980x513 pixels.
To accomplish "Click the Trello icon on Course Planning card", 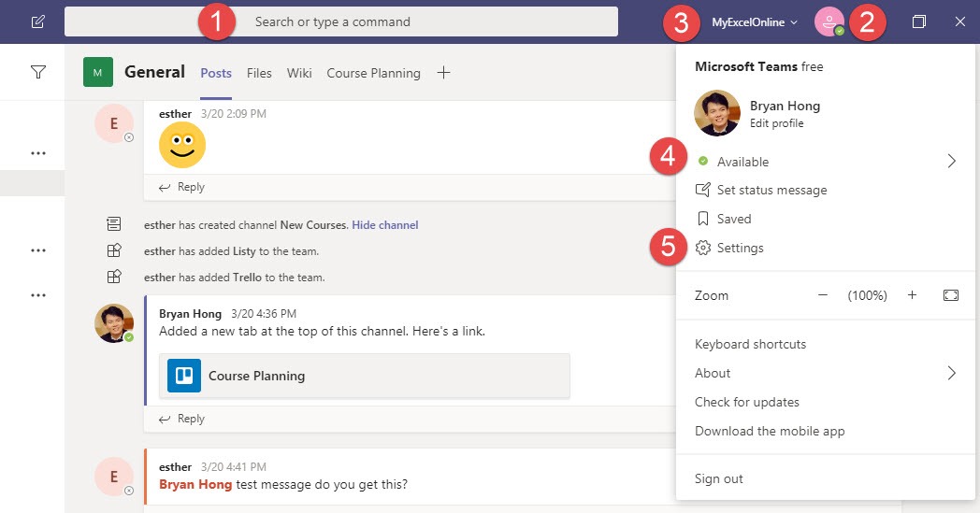I will coord(184,376).
